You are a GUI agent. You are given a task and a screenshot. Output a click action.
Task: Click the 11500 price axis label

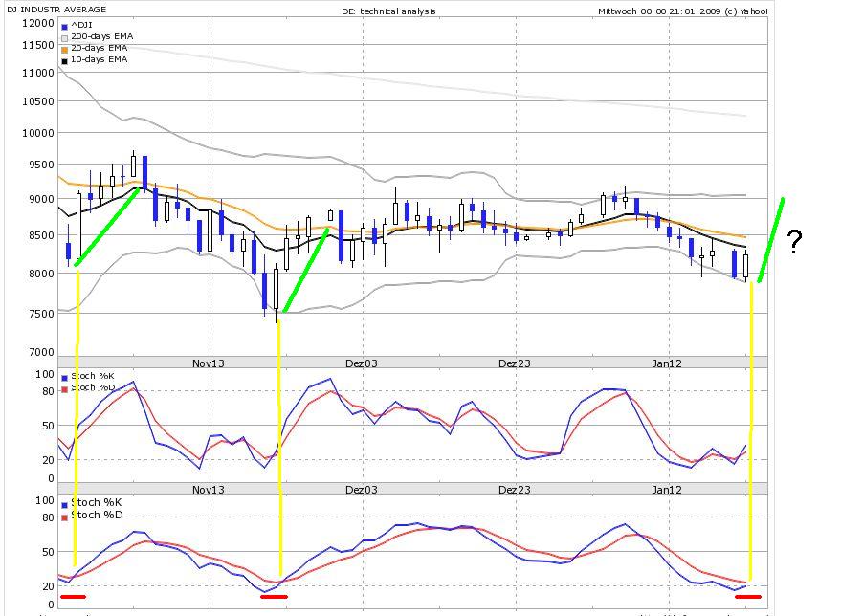coord(38,45)
